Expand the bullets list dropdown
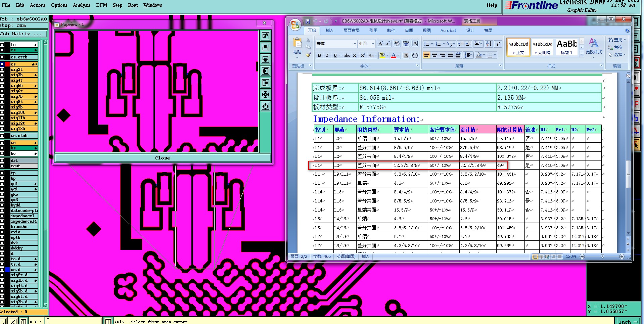The height and width of the screenshot is (324, 644). pyautogui.click(x=432, y=44)
